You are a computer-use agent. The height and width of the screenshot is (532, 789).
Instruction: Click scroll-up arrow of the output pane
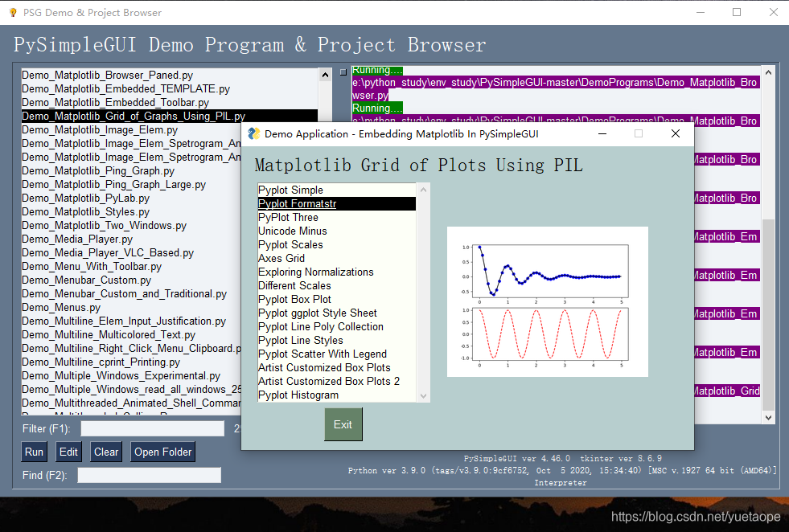[768, 73]
